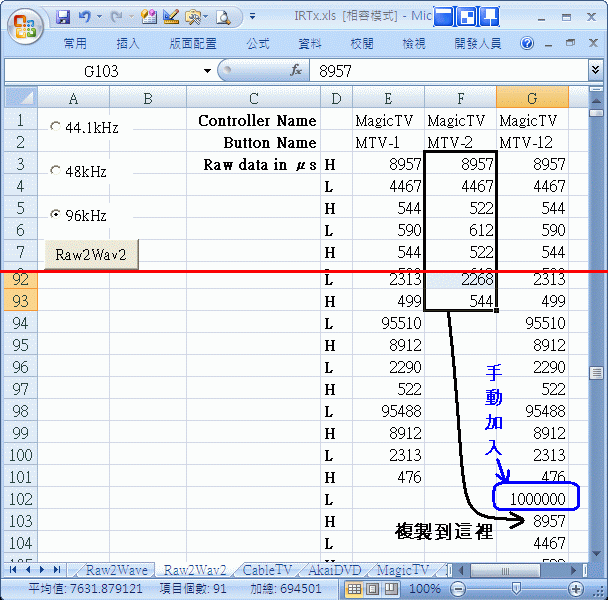This screenshot has height=600, width=608.
Task: Click the pencil-and-ruler icon in the quick access toolbar
Action: click(x=171, y=17)
